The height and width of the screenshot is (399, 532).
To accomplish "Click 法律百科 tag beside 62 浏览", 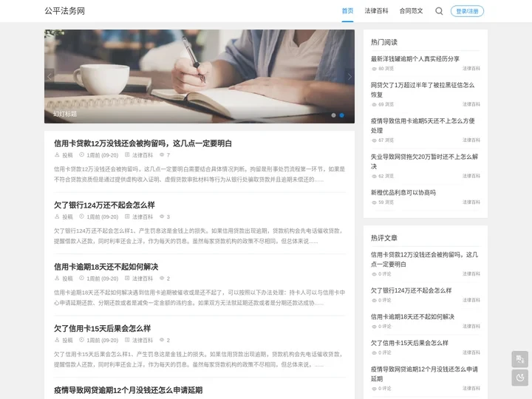I will (x=471, y=176).
